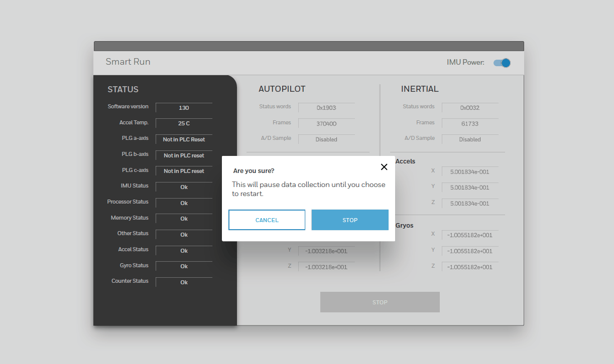The width and height of the screenshot is (614, 364).
Task: Click the greyed STOP button at the bottom
Action: [x=380, y=302]
